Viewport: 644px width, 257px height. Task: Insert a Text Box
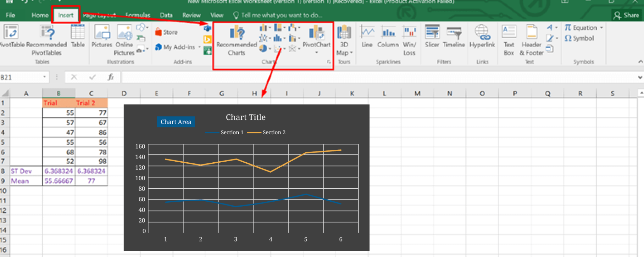point(509,40)
